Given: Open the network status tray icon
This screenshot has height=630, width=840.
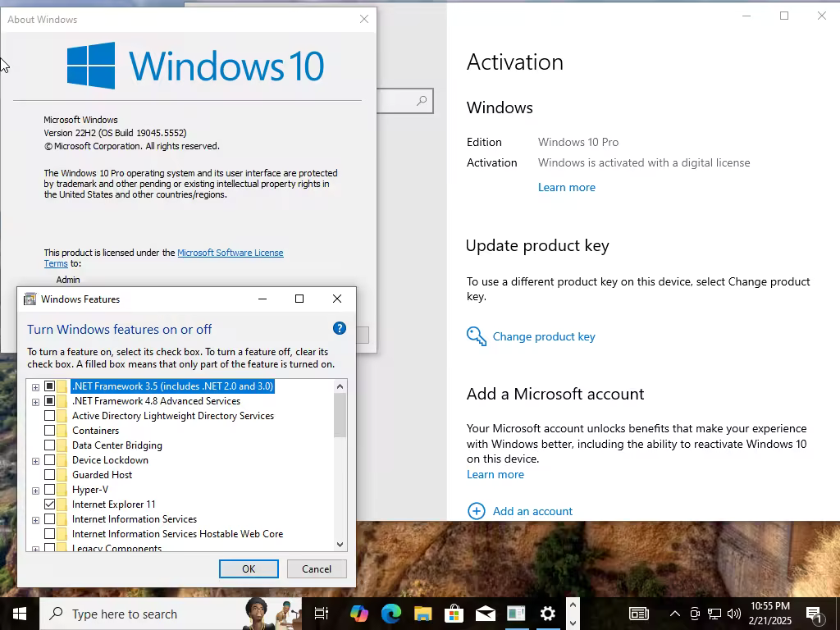Looking at the screenshot, I should pos(714,614).
